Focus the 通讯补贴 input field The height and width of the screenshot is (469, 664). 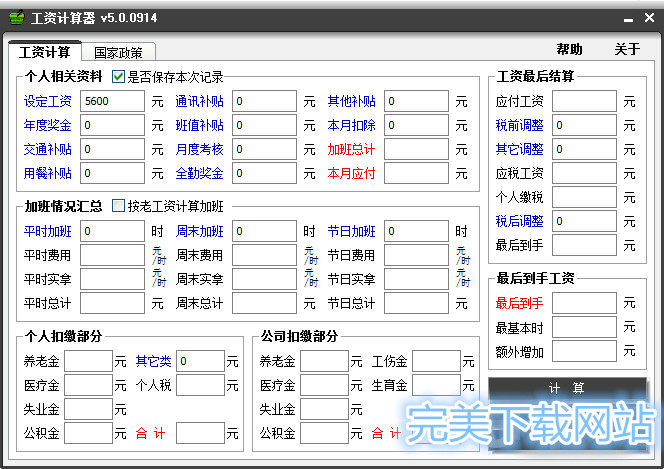coord(264,101)
